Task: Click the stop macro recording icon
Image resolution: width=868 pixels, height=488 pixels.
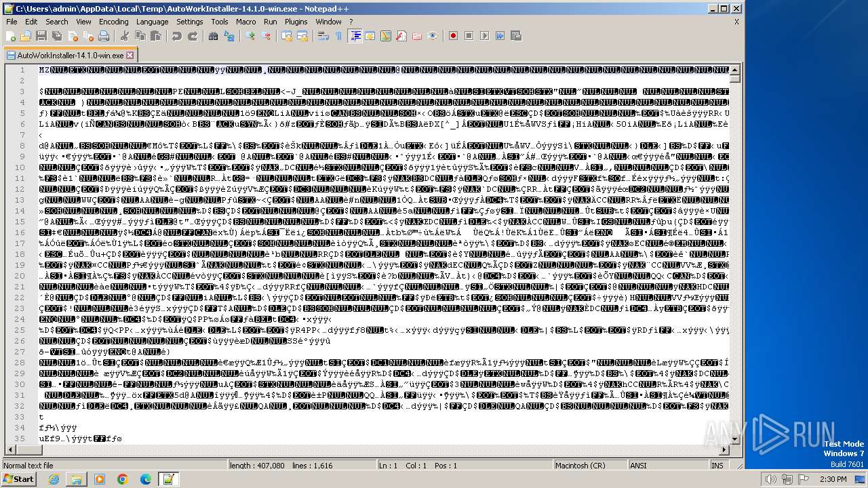Action: pyautogui.click(x=469, y=36)
